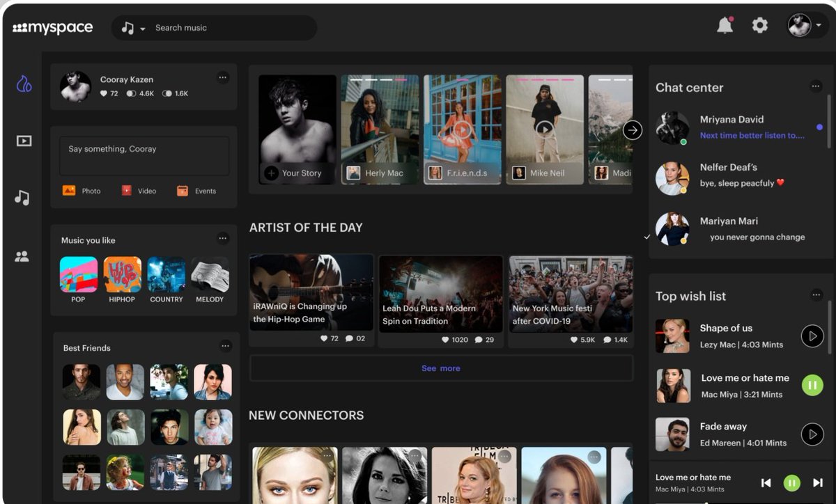This screenshot has width=836, height=504.
Task: Click Cooray Kazen 1.6K stat
Action: coord(175,93)
